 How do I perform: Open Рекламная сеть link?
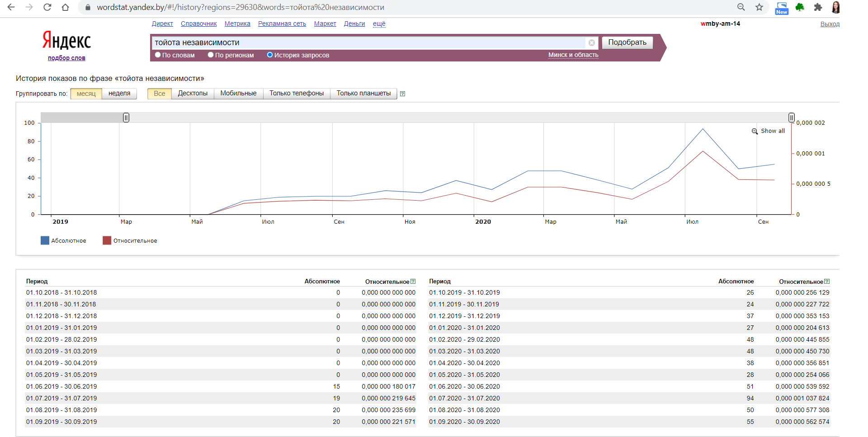[282, 23]
